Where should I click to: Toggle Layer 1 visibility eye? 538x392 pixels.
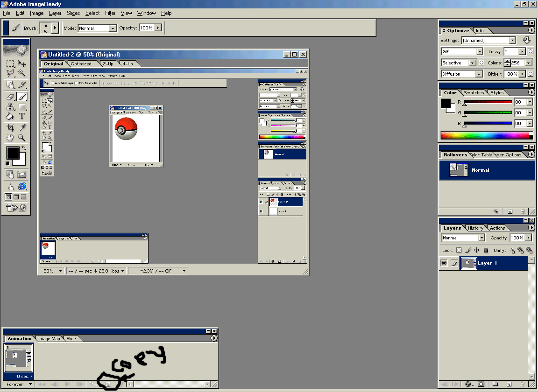pos(444,263)
